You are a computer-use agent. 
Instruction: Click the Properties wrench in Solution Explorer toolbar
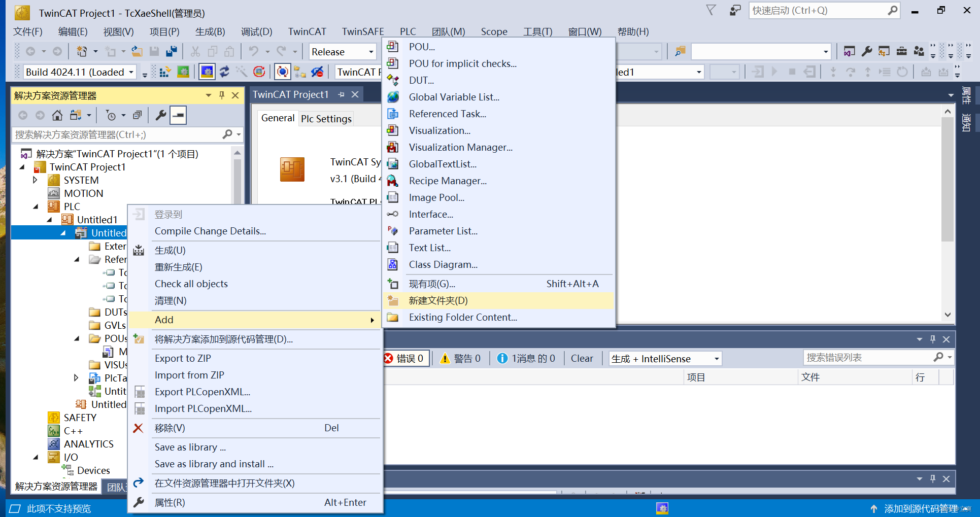tap(161, 115)
